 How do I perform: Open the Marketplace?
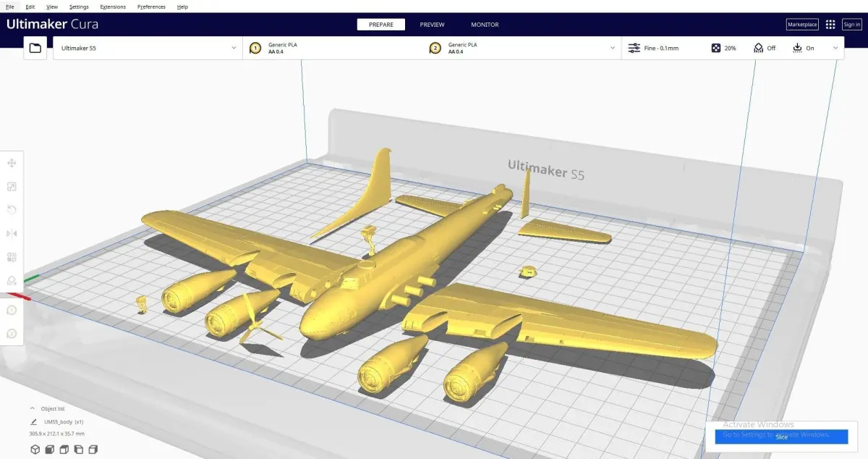tap(802, 25)
